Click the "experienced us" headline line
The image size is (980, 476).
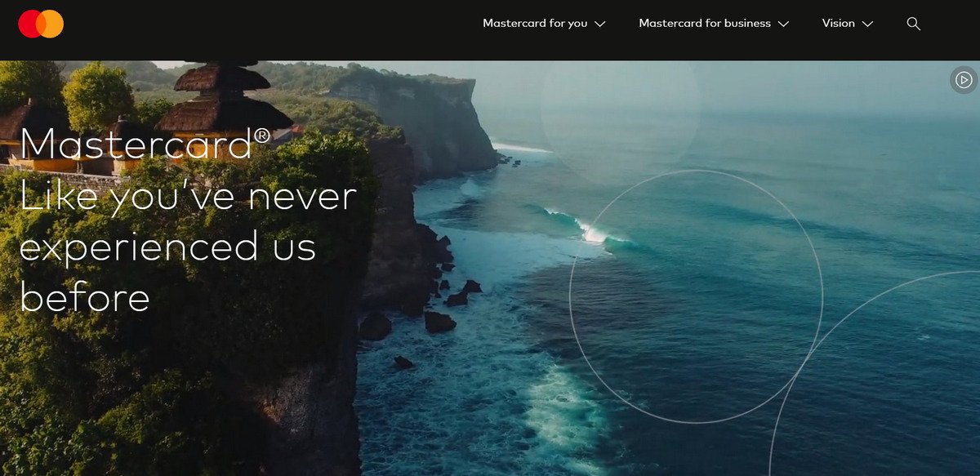pyautogui.click(x=167, y=247)
